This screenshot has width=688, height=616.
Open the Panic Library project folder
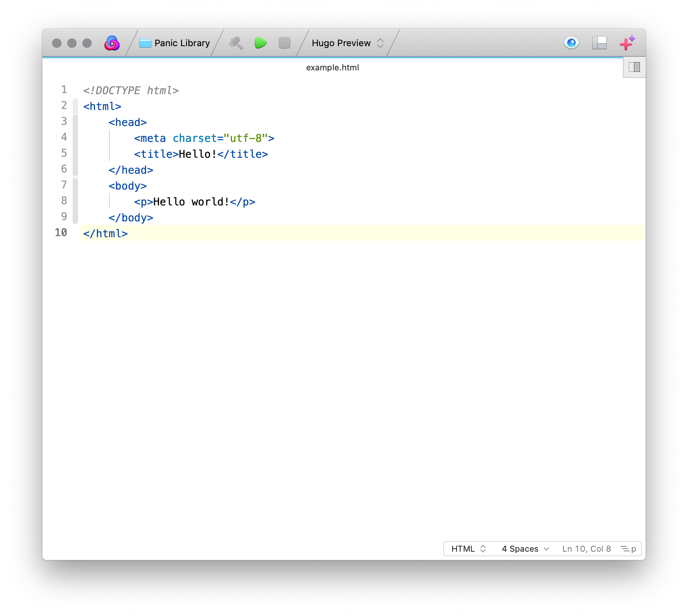(174, 43)
